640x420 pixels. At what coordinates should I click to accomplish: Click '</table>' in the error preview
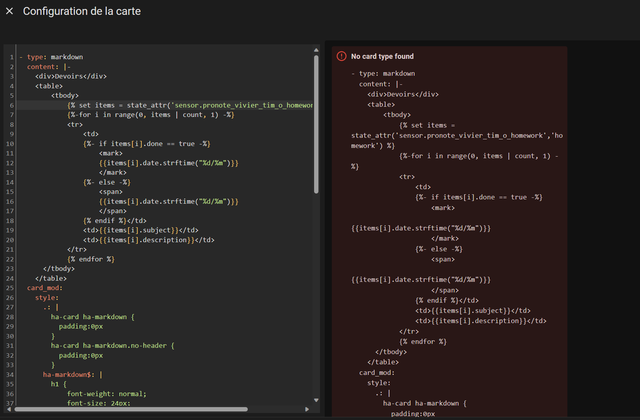[x=383, y=362]
